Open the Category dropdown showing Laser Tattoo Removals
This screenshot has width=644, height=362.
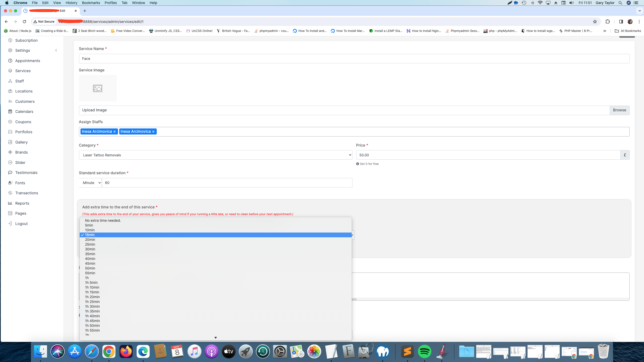pyautogui.click(x=215, y=155)
